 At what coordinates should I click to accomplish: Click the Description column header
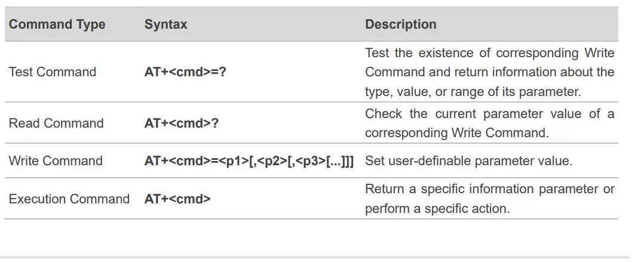[x=400, y=24]
